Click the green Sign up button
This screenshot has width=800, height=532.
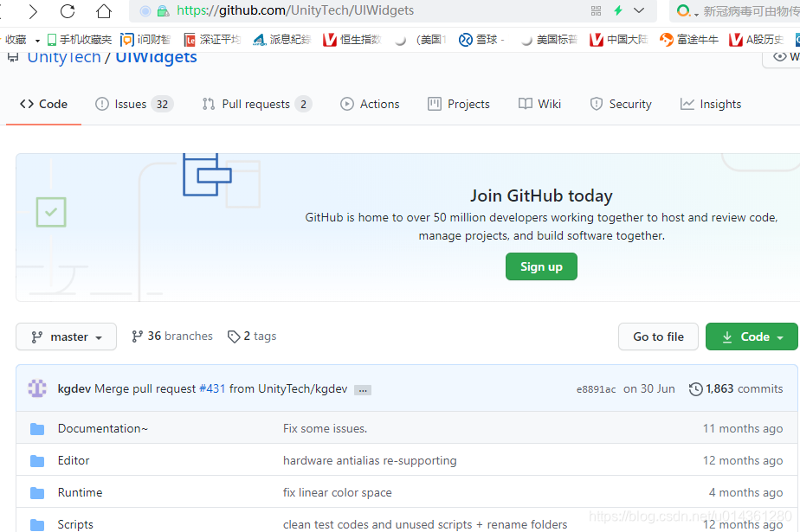click(541, 266)
